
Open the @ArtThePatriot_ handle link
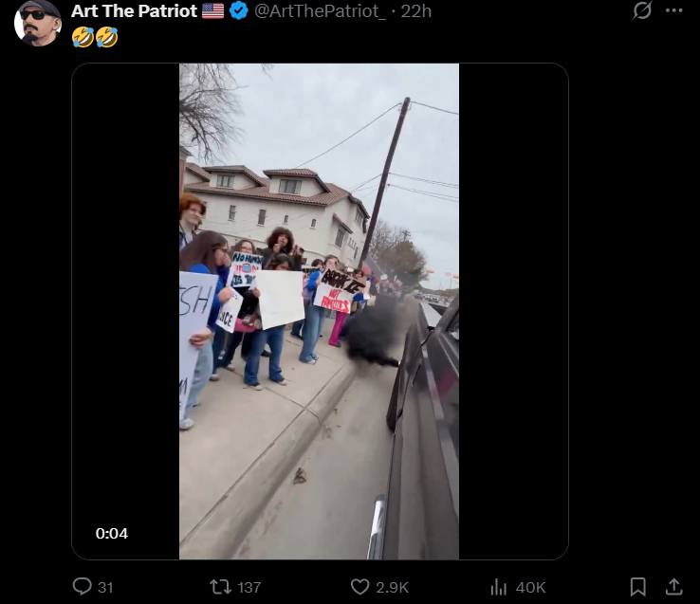click(320, 11)
